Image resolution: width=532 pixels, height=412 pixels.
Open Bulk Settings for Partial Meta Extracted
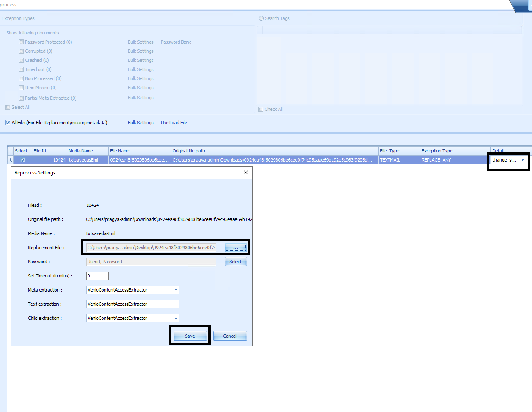[x=141, y=98]
